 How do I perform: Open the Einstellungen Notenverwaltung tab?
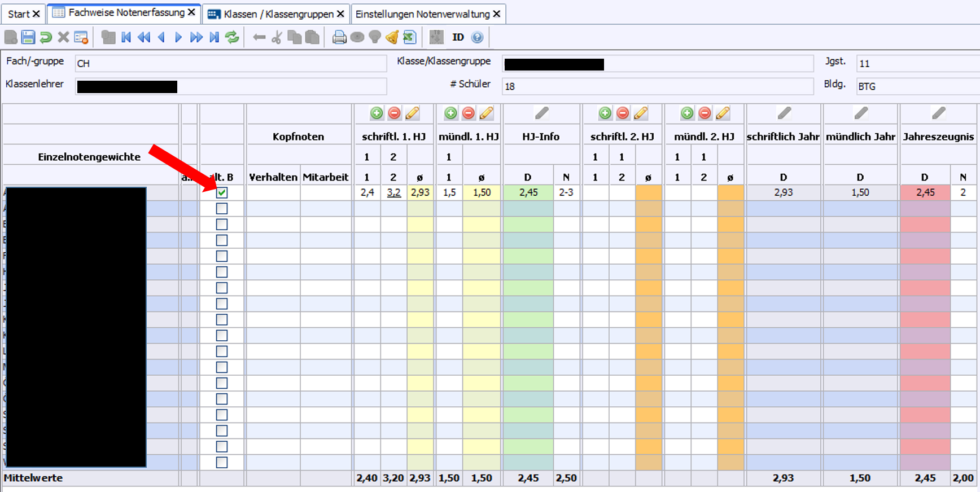coord(422,14)
